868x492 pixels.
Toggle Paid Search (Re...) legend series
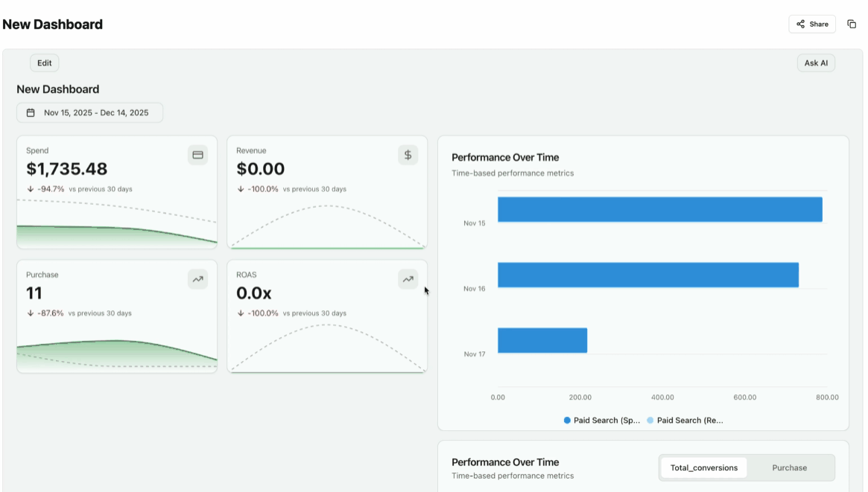pyautogui.click(x=685, y=421)
